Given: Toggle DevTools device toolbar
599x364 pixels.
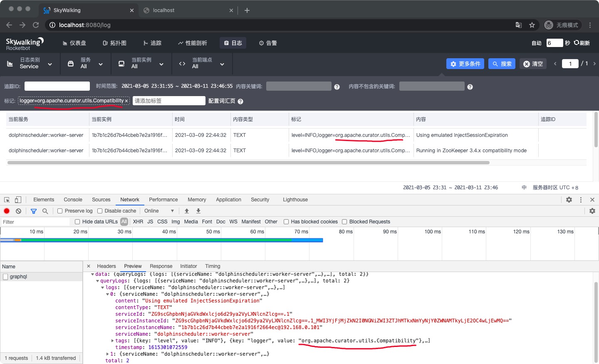Looking at the screenshot, I should coord(18,200).
